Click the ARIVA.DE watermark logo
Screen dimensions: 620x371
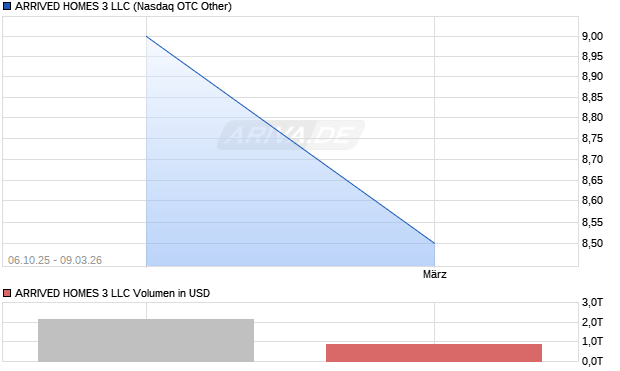[291, 135]
